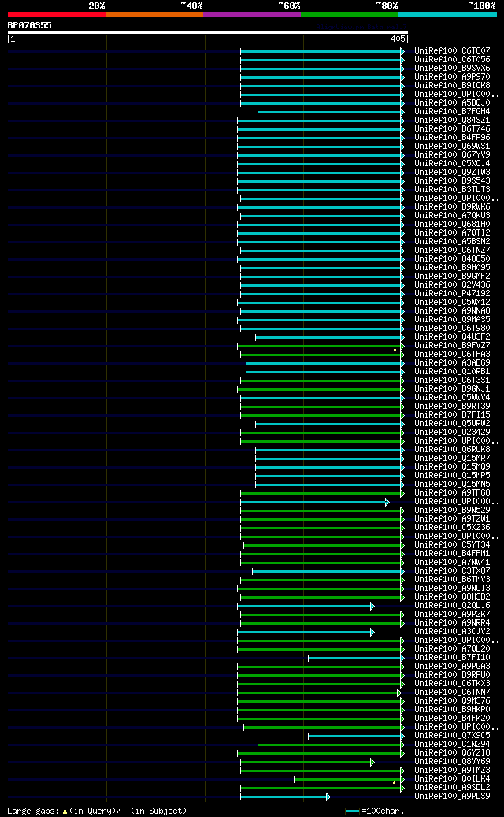Select the UniRef100_Q0ILK4 label
504x817 pixels.
click(452, 779)
